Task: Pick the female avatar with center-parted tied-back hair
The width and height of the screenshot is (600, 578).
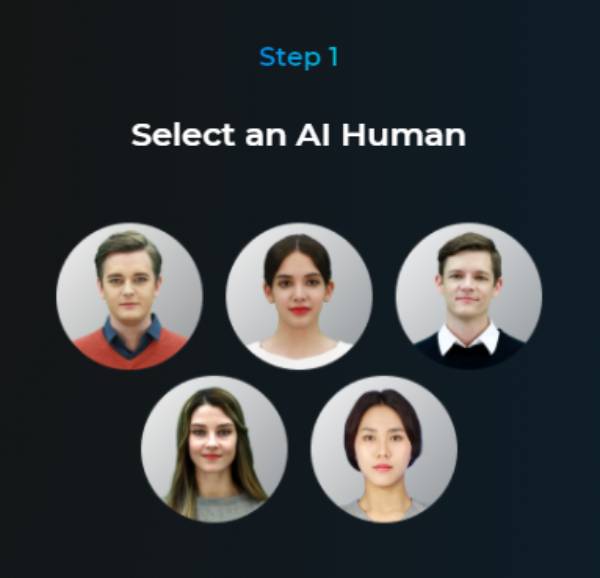Action: 299,296
